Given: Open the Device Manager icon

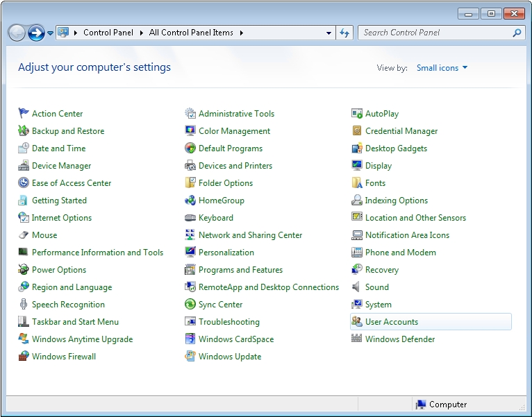Looking at the screenshot, I should [24, 165].
